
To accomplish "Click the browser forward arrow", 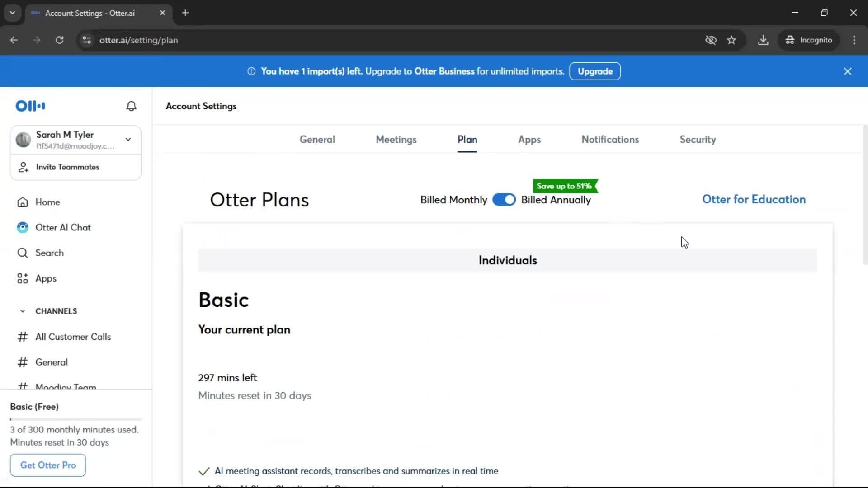I will [x=37, y=40].
